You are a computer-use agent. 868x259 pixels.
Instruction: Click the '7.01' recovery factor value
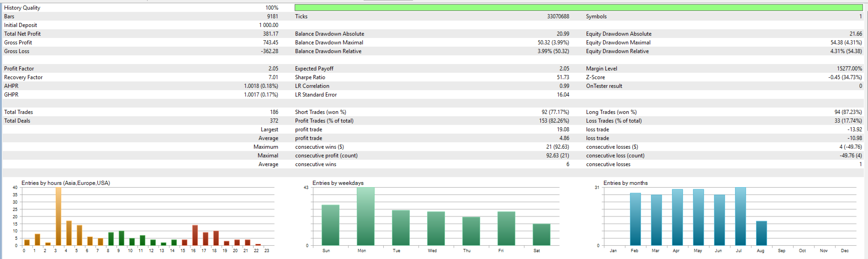273,77
